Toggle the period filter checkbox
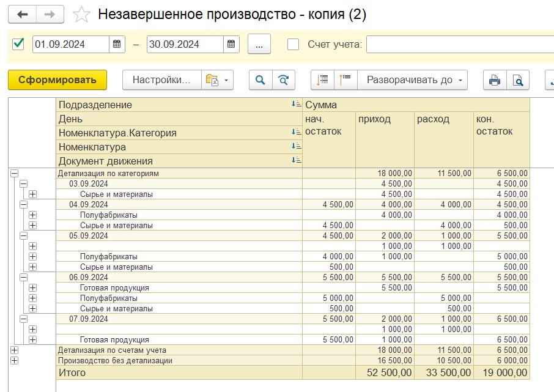Viewport: 554px width, 392px height. (x=18, y=44)
